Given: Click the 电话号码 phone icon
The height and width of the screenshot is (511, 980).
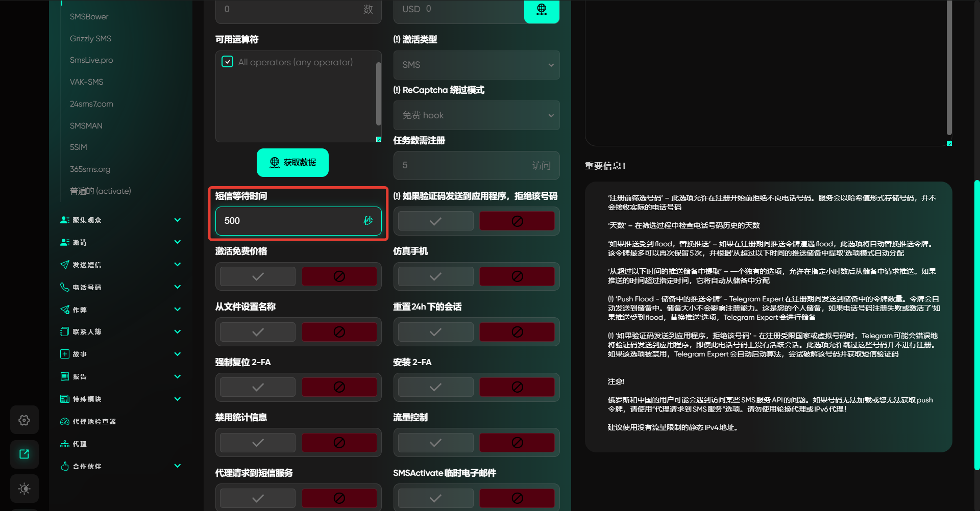Looking at the screenshot, I should tap(65, 287).
